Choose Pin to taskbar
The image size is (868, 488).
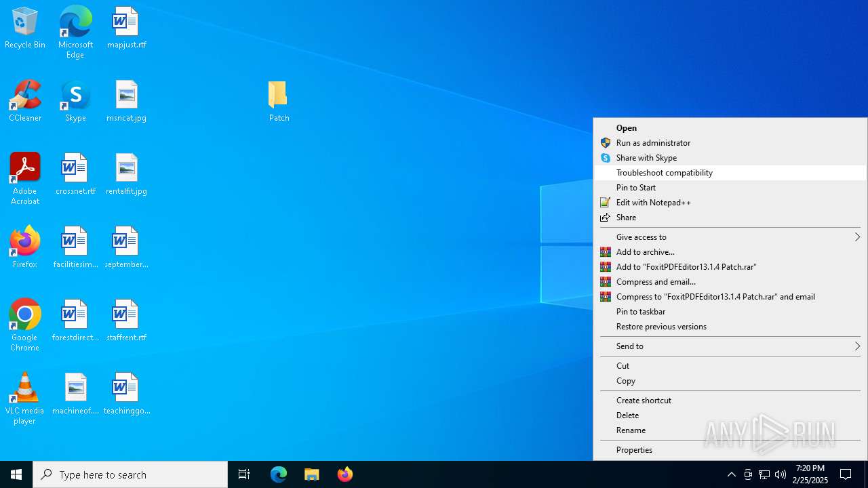tap(730, 312)
